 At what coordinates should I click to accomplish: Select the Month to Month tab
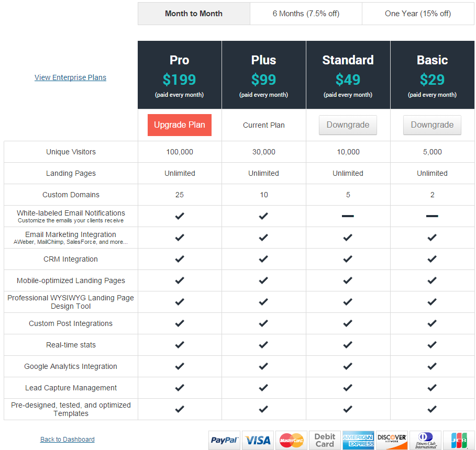click(194, 13)
